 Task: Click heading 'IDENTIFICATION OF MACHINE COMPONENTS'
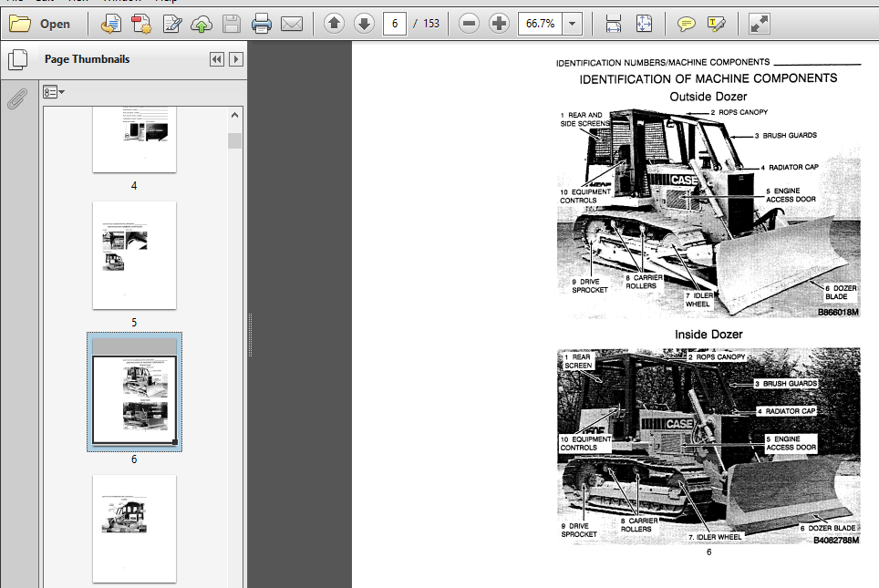pos(708,78)
